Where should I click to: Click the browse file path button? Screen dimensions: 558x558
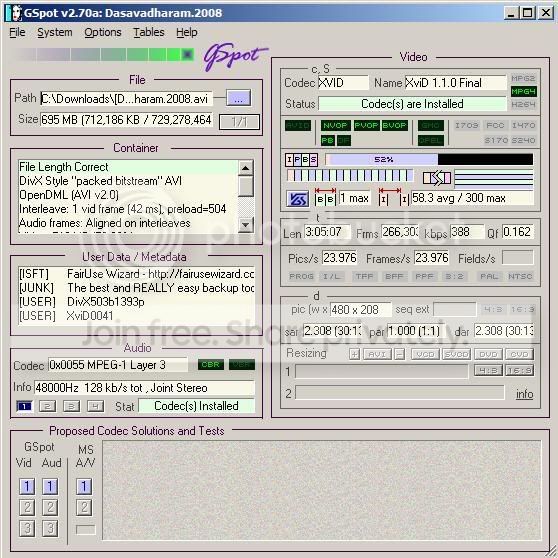point(238,98)
